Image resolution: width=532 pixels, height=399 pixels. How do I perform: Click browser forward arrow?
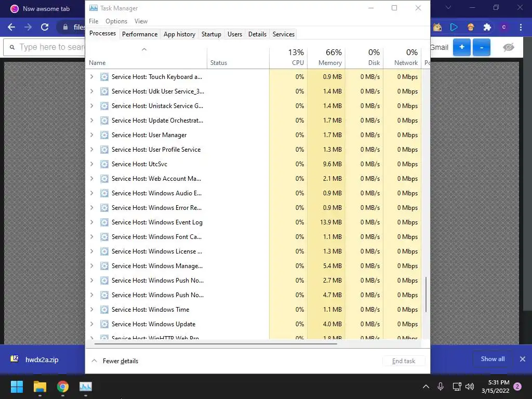pyautogui.click(x=28, y=27)
